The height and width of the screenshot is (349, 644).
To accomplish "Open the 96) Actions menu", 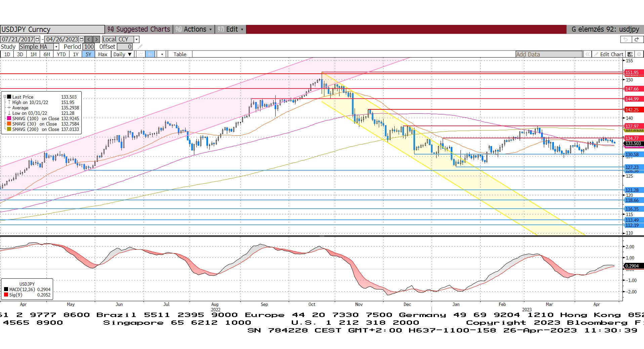I will (x=194, y=29).
